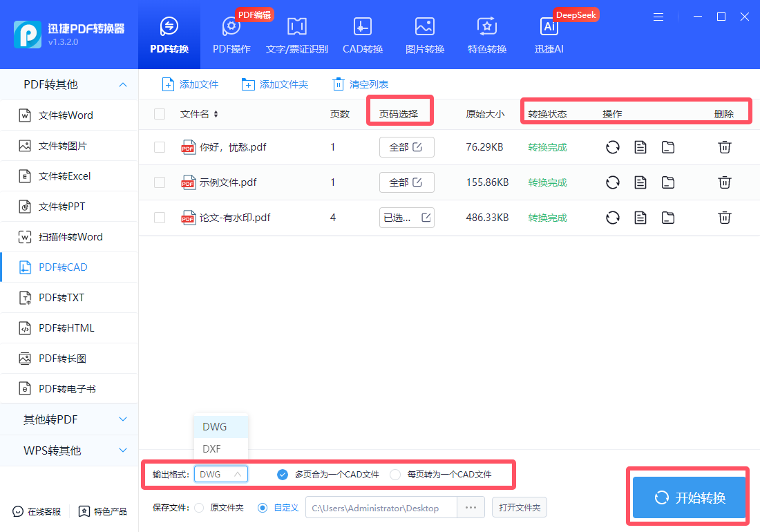760x532 pixels.
Task: Select PDF转CAD in sidebar
Action: pos(69,267)
